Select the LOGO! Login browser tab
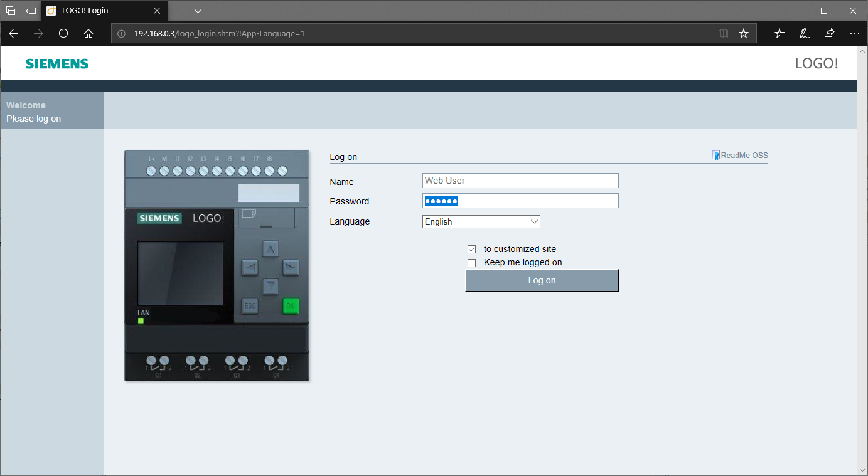This screenshot has height=476, width=868. tap(100, 11)
